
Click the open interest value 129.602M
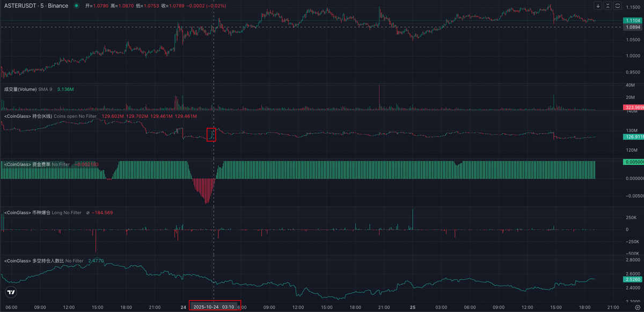click(112, 116)
